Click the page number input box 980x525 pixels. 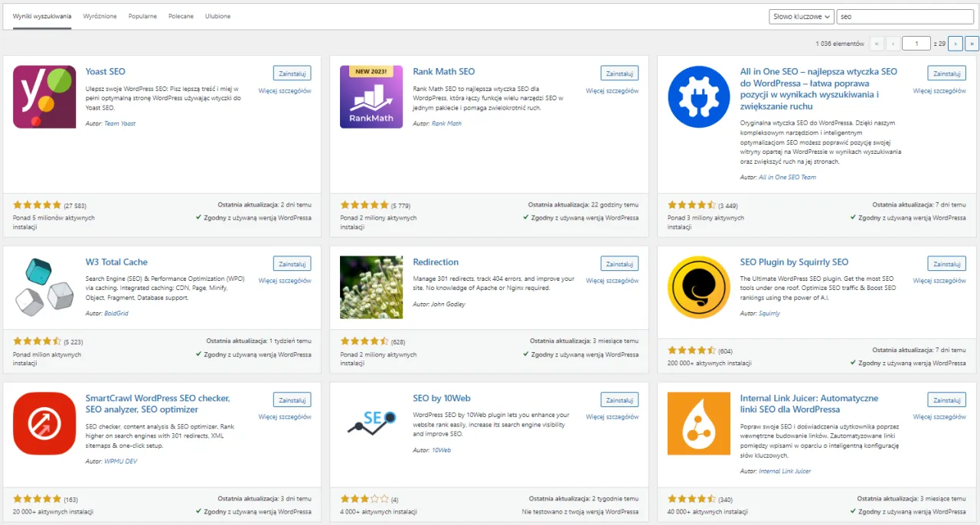(916, 43)
